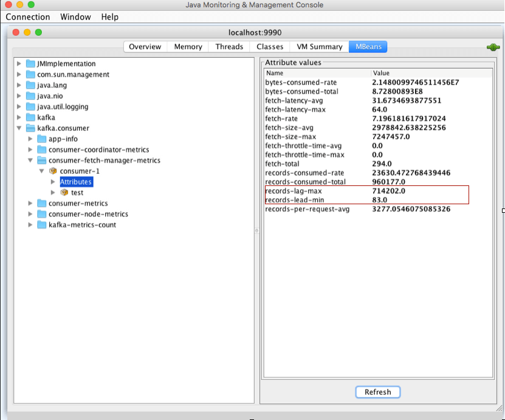Collapse the kafka.consumer tree node
The width and height of the screenshot is (505, 420).
[19, 128]
